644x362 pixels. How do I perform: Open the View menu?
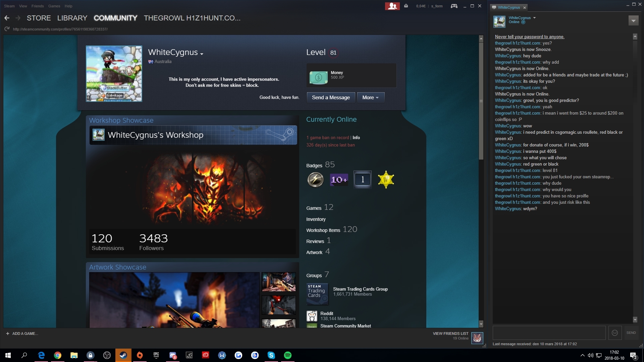point(23,6)
